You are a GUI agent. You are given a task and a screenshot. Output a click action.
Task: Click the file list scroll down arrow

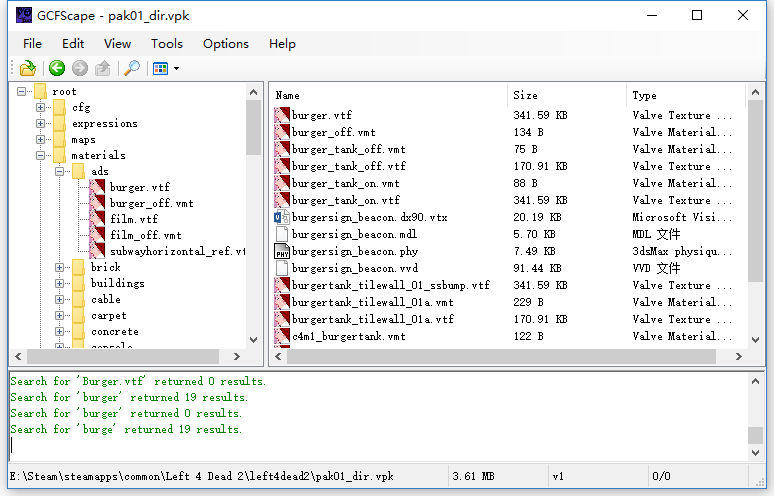(x=755, y=340)
